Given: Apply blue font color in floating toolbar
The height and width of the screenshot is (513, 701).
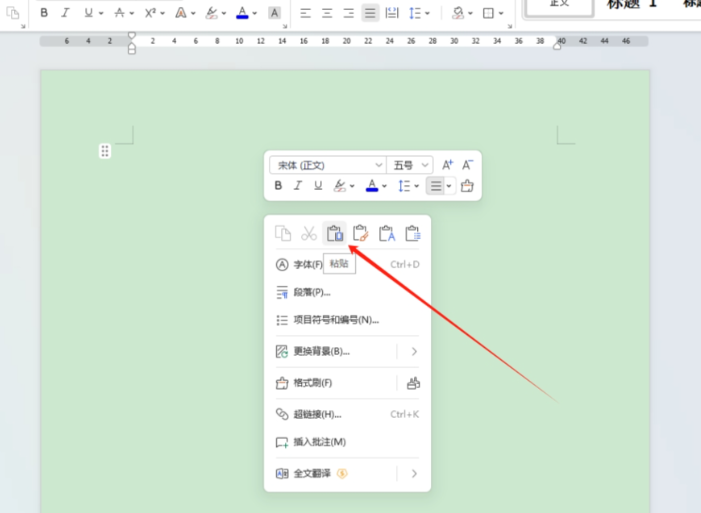Looking at the screenshot, I should pyautogui.click(x=372, y=186).
